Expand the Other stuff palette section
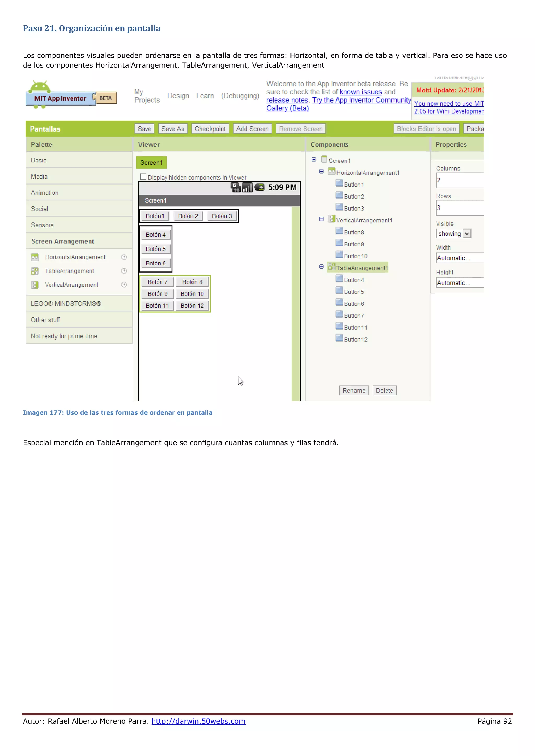Image resolution: width=535 pixels, height=756 pixels. click(79, 320)
